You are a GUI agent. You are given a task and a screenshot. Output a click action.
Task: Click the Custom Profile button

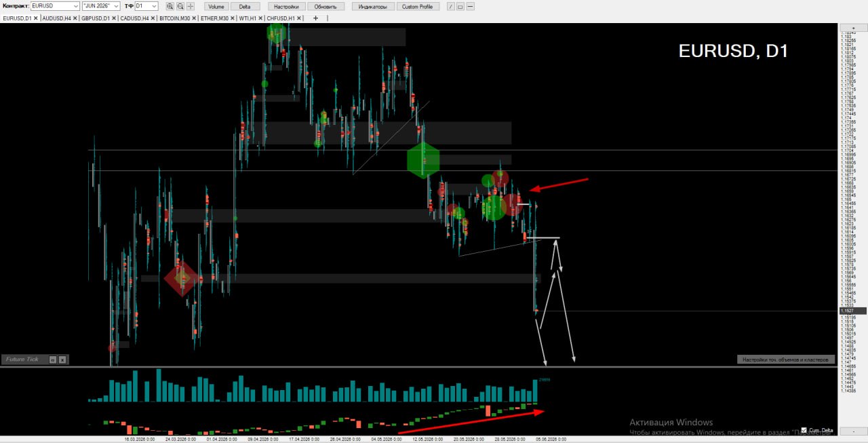pyautogui.click(x=418, y=6)
